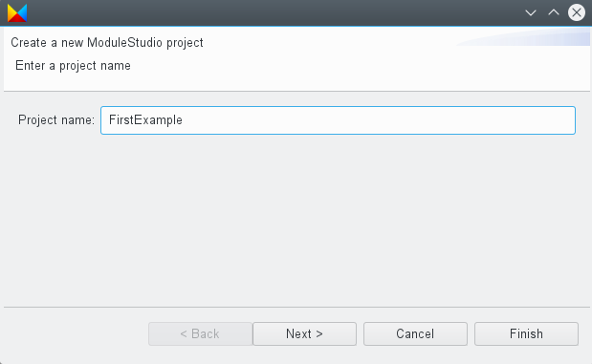Click the ModuleStudio logo in title bar
The image size is (592, 364).
click(17, 12)
